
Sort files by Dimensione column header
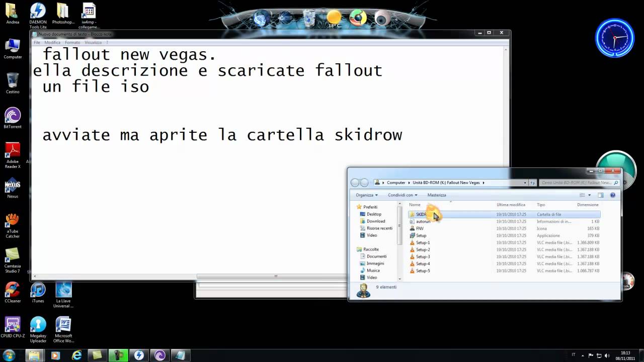point(588,205)
